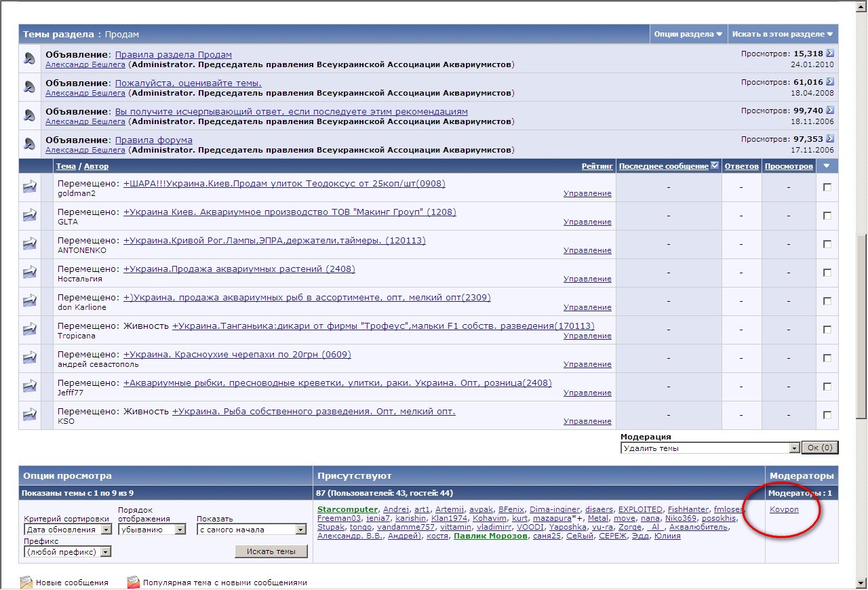Click moved-thread icon for goldman2 topic
Viewport: 868px width, 590px height.
click(29, 188)
